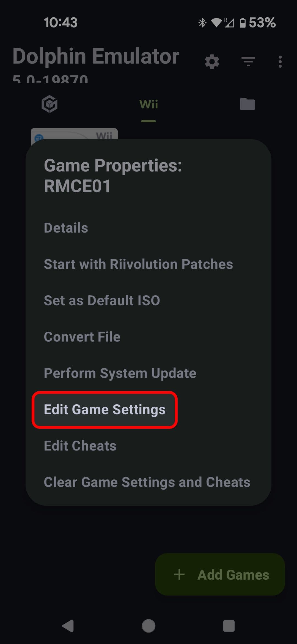The width and height of the screenshot is (297, 644).
Task: Choose Perform System Update
Action: 120,373
